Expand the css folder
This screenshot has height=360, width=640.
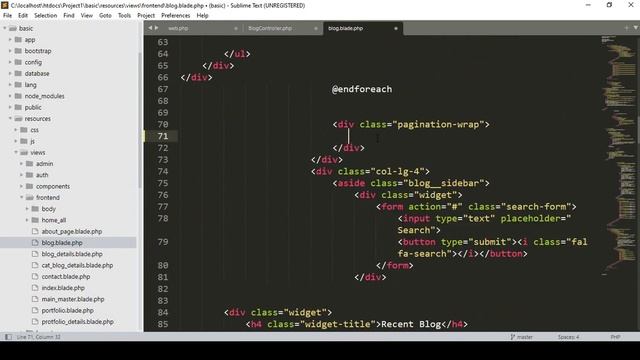tap(16, 130)
